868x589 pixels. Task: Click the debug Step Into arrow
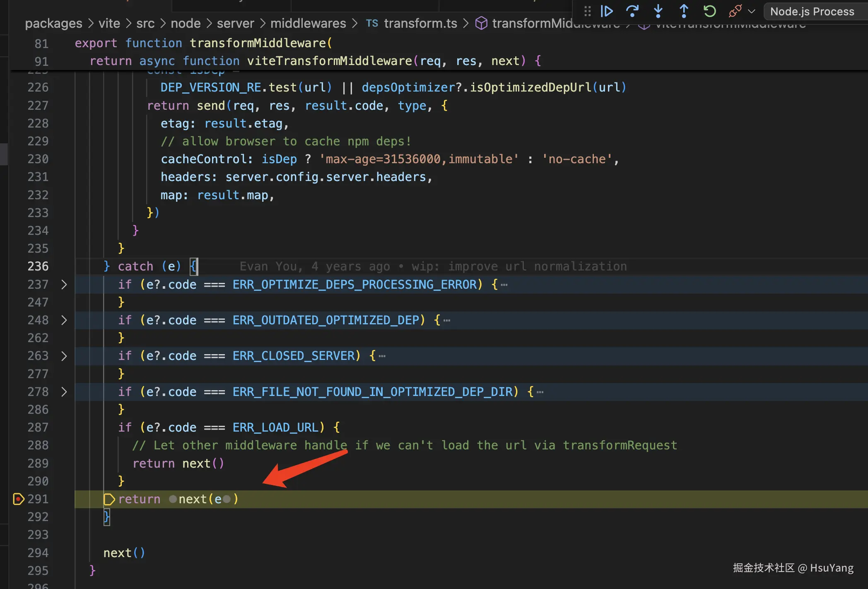tap(658, 11)
